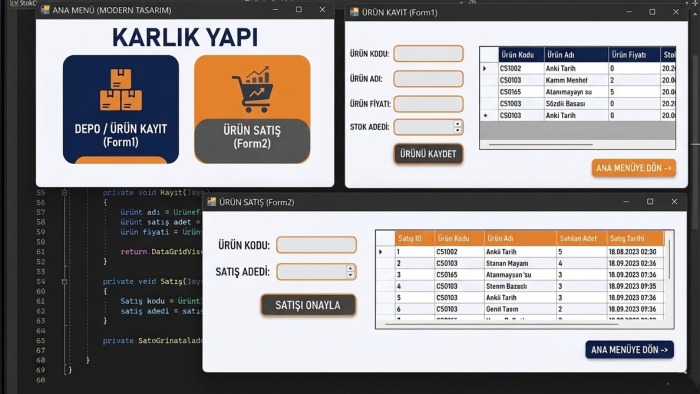Increase STOK ADEDİ with up arrow
The width and height of the screenshot is (700, 394).
pyautogui.click(x=458, y=124)
